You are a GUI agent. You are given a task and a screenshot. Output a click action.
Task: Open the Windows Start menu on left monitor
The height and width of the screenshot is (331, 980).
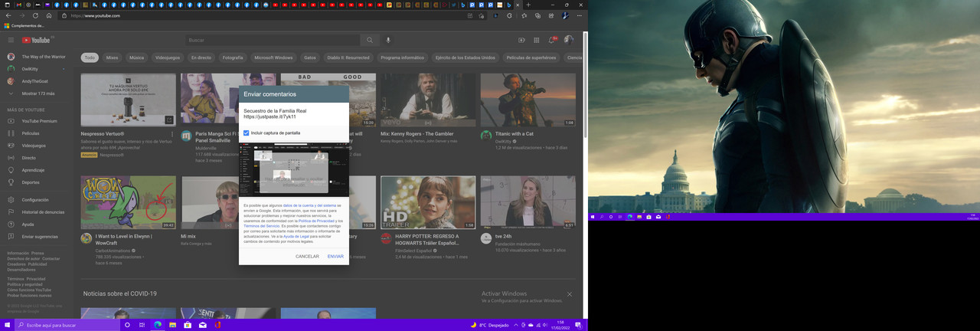pyautogui.click(x=8, y=325)
